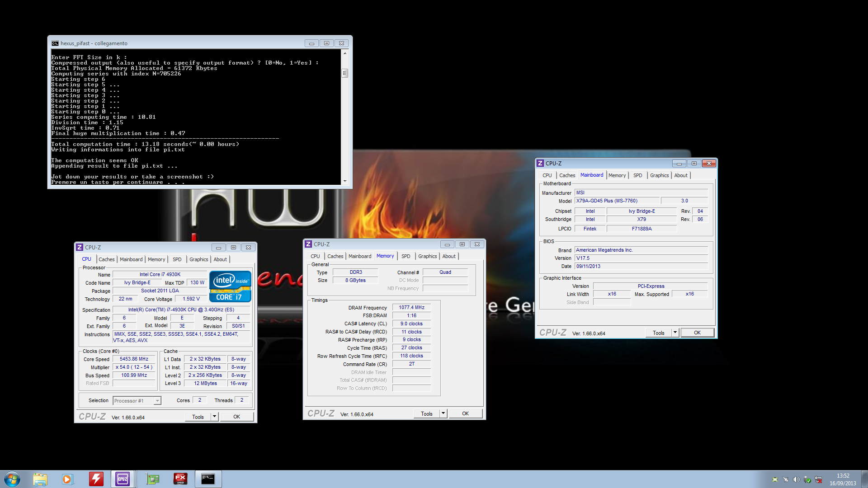Open the disconnected network tray icon
Image resolution: width=868 pixels, height=488 pixels.
point(818,479)
